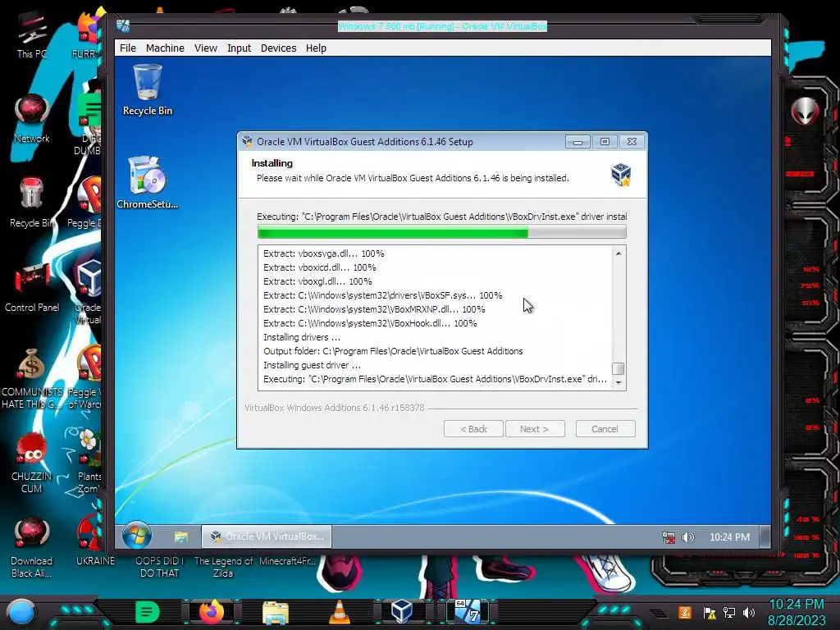Switch to the Windows 7 VM taskbar icon
This screenshot has height=630, width=840.
467,612
